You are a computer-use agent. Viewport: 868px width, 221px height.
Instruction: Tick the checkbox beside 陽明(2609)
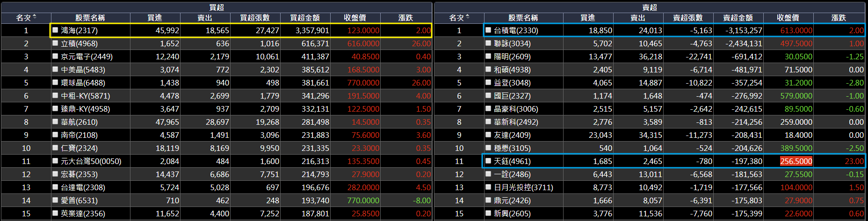(x=489, y=56)
